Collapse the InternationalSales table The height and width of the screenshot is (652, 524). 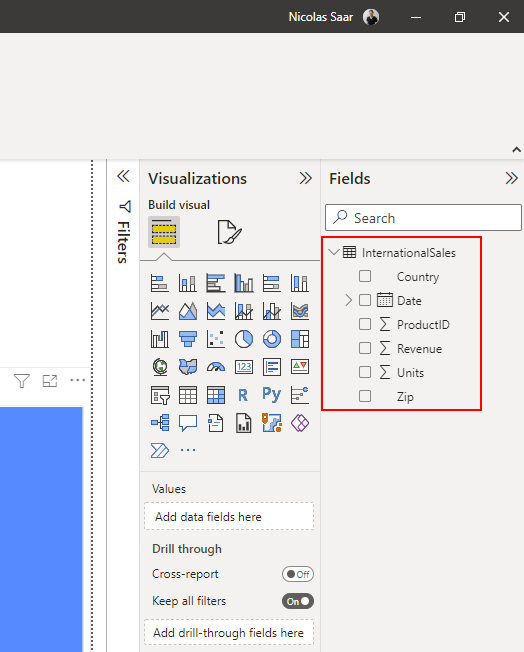(x=334, y=252)
